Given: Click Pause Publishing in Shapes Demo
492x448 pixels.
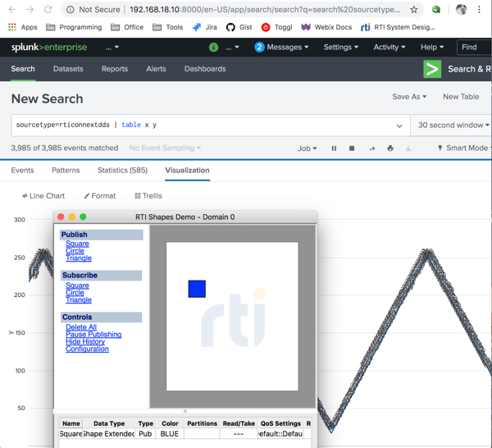Looking at the screenshot, I should [93, 334].
